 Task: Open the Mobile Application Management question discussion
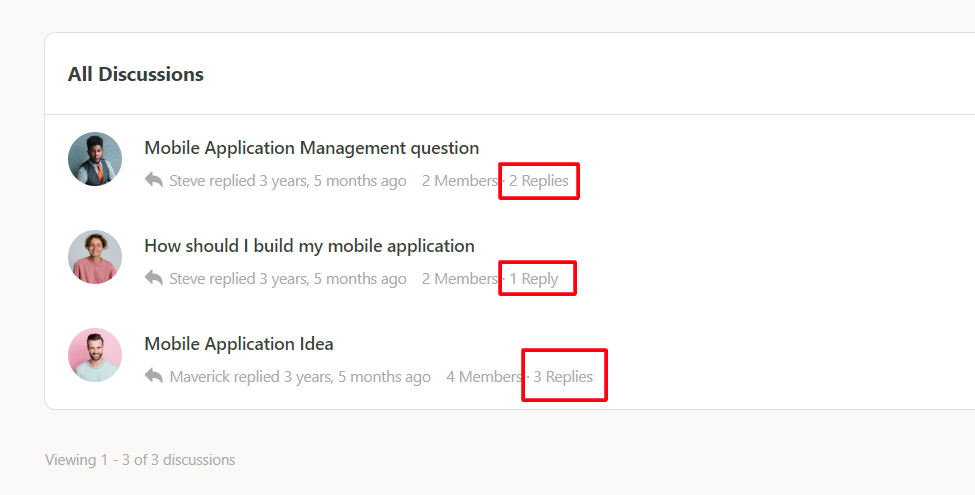(312, 148)
